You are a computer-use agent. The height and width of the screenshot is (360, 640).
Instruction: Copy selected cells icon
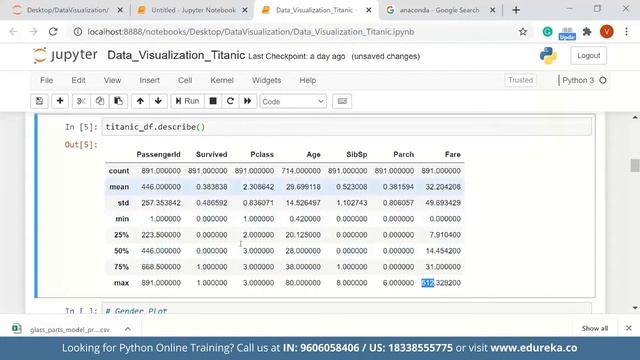(x=100, y=101)
